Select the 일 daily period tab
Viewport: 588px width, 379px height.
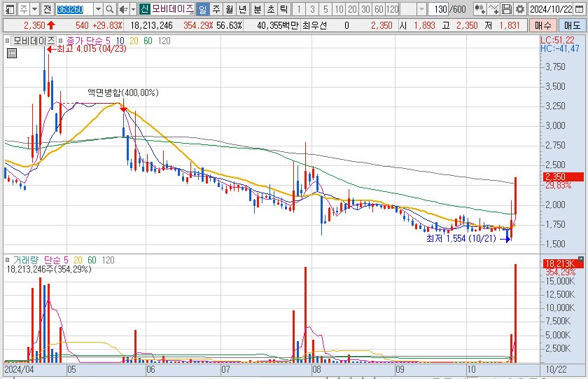point(202,9)
